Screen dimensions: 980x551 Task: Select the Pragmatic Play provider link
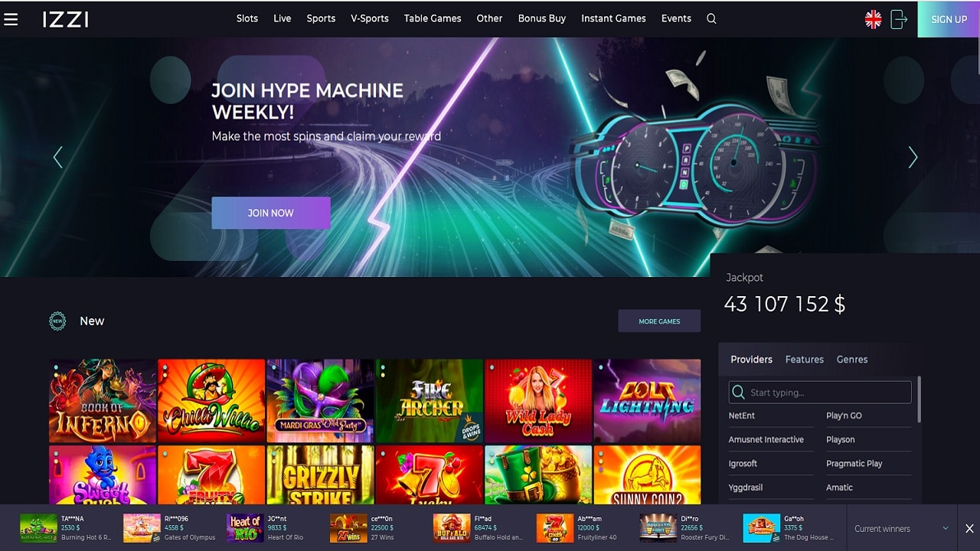point(854,463)
